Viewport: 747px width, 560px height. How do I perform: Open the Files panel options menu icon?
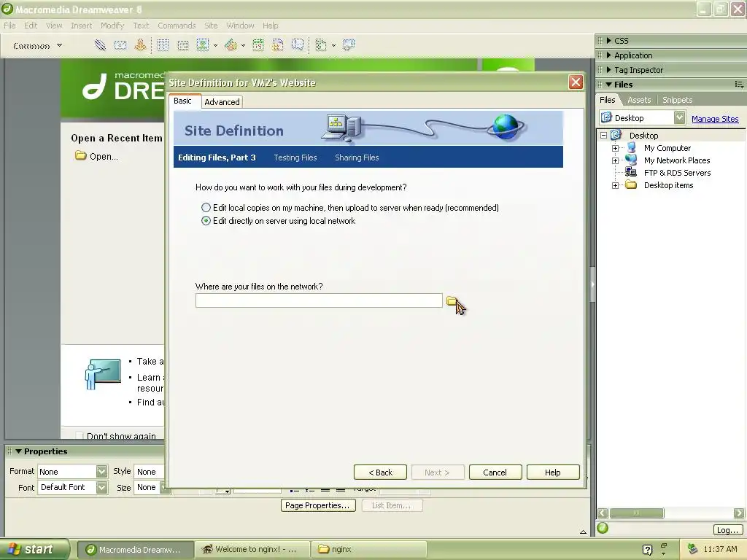(738, 85)
